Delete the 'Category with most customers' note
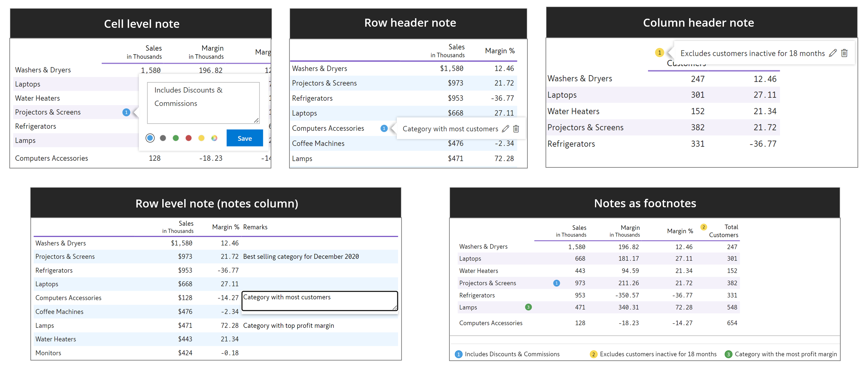 (x=516, y=129)
